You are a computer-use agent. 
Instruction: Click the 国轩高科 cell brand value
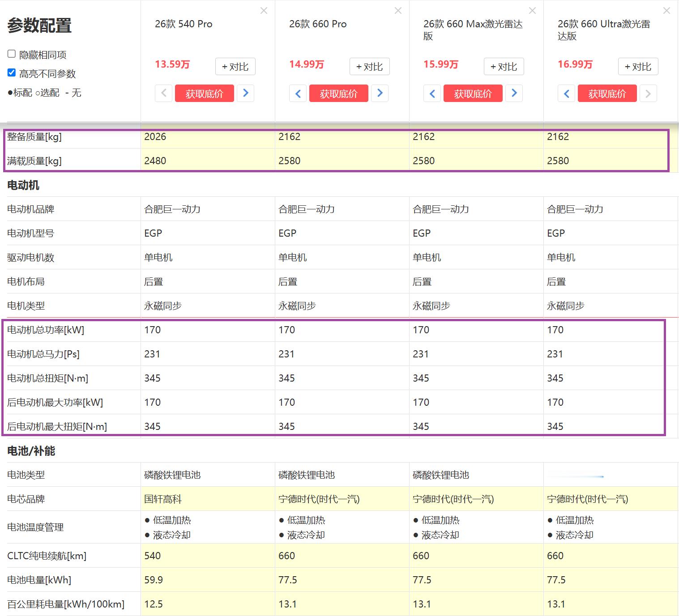tap(163, 499)
